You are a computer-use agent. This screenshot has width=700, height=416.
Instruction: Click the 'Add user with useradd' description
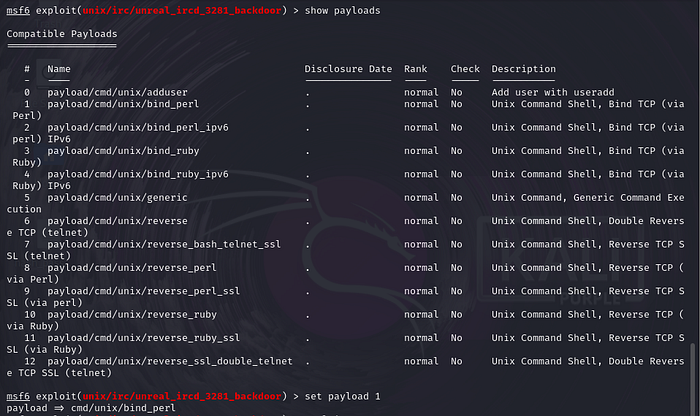[543, 92]
